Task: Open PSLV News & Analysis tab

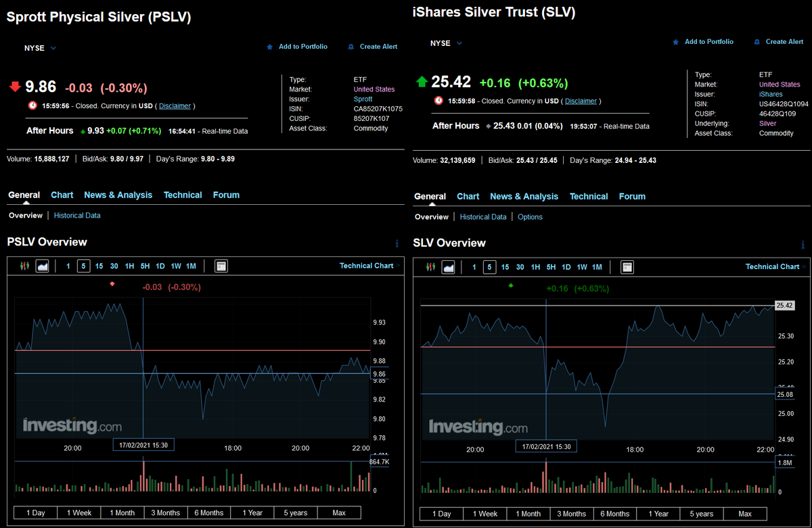Action: 118,195
